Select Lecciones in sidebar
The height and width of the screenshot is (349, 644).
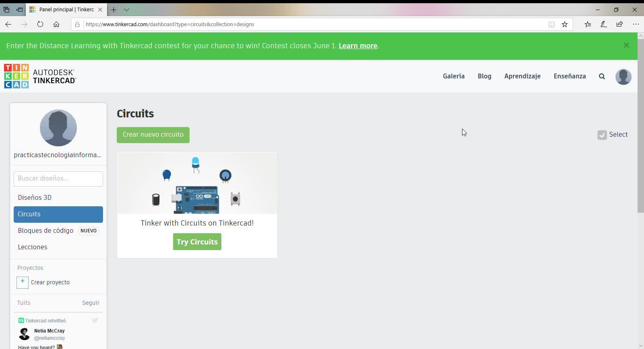[58, 247]
